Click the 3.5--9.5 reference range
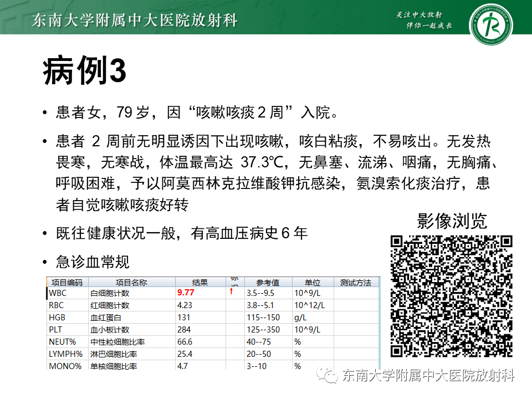 point(260,293)
